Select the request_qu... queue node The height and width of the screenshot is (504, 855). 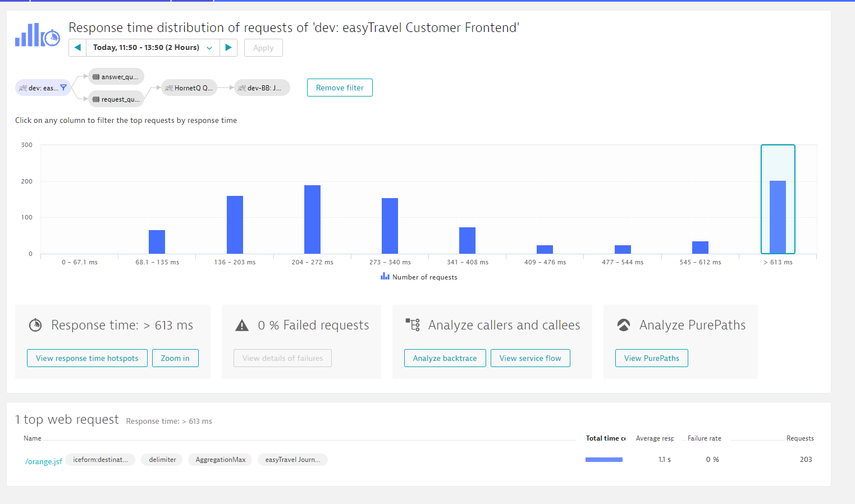pyautogui.click(x=116, y=99)
